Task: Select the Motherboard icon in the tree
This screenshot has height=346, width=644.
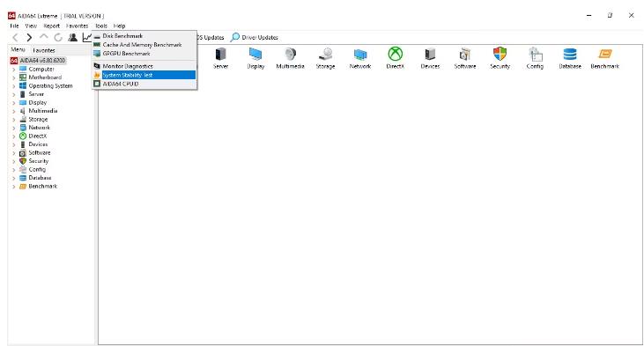Action: click(x=23, y=77)
